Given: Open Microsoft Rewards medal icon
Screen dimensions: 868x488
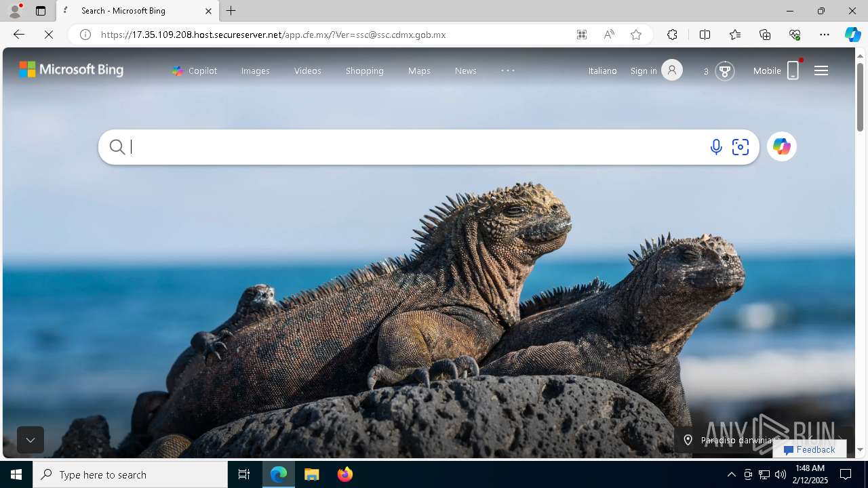Looking at the screenshot, I should pos(725,70).
